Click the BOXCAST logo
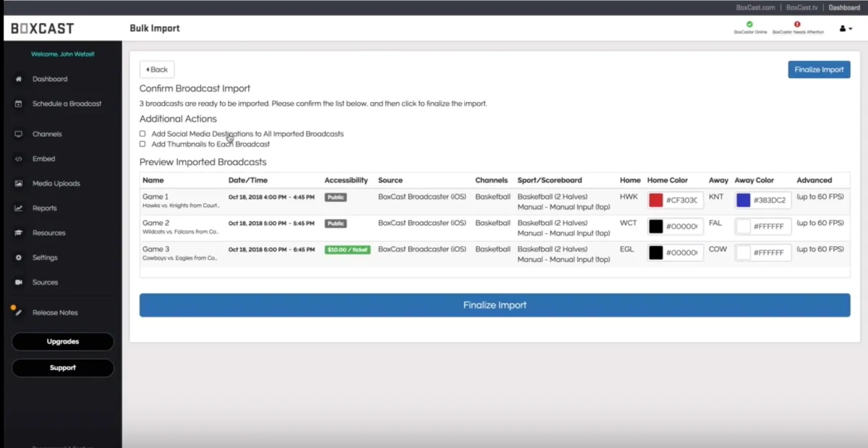Image resolution: width=868 pixels, height=448 pixels. [x=42, y=28]
